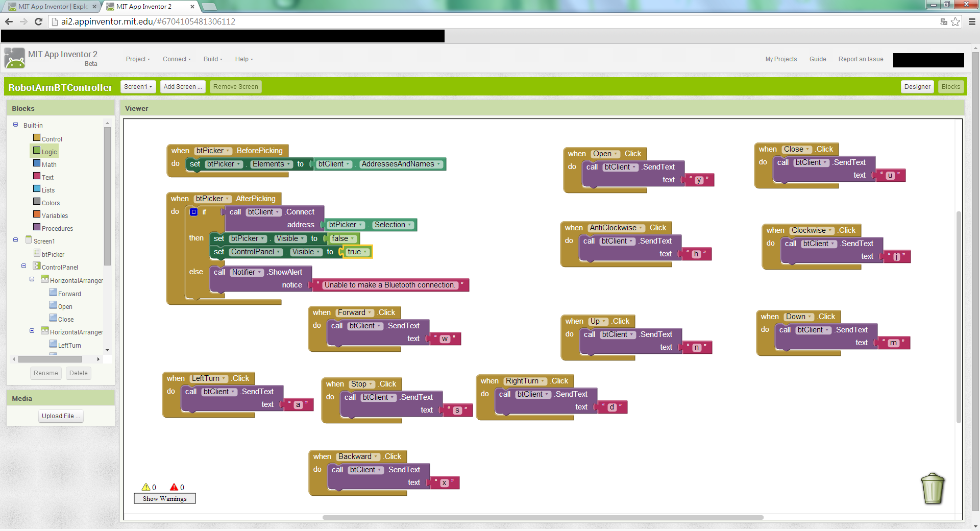Click the Upload File button
Screen dimensions: 980x531
pos(61,416)
